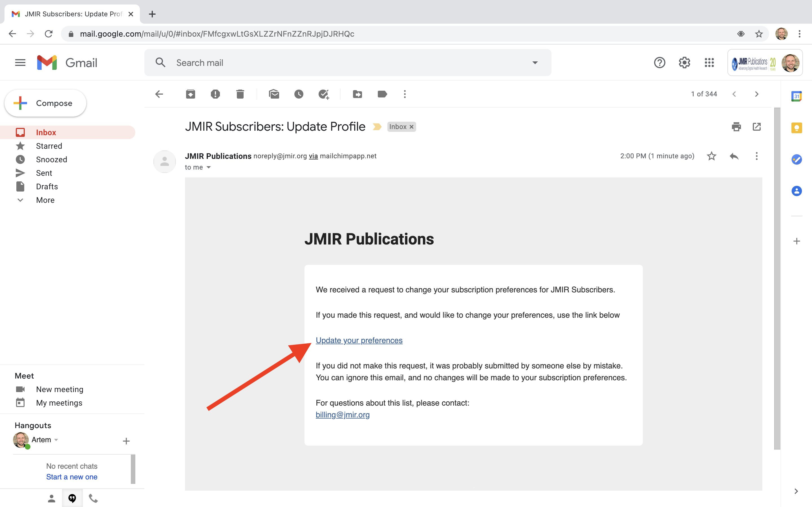
Task: Show recipient details next to "to me"
Action: coord(208,167)
